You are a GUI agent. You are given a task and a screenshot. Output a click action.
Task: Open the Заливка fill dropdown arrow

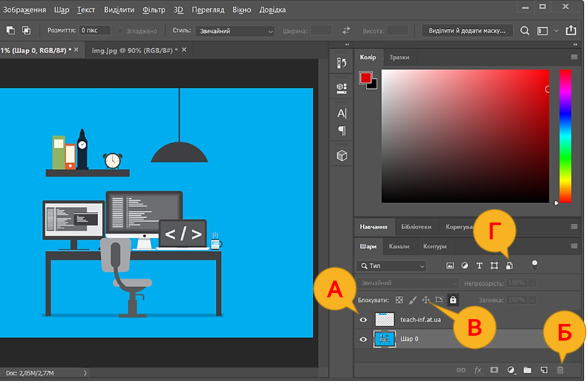532,300
